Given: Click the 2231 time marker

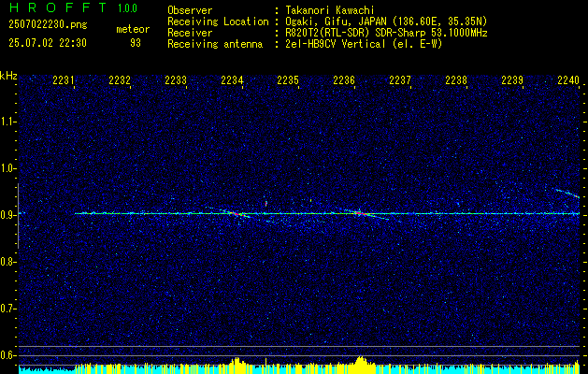Looking at the screenshot, I should point(64,79).
